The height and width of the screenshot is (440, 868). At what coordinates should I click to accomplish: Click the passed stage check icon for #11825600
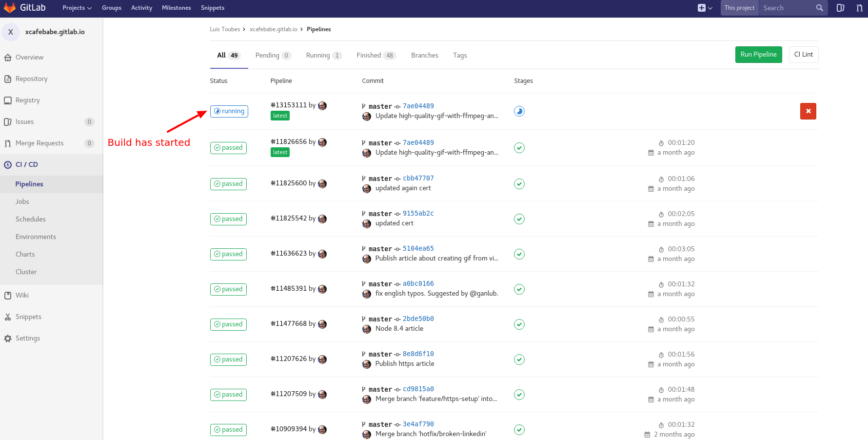point(519,184)
